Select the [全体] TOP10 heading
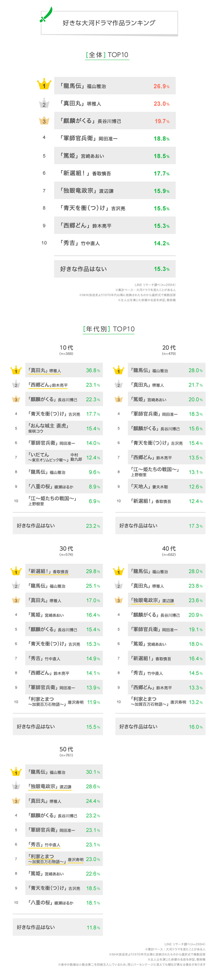The image size is (218, 980). 107,55
